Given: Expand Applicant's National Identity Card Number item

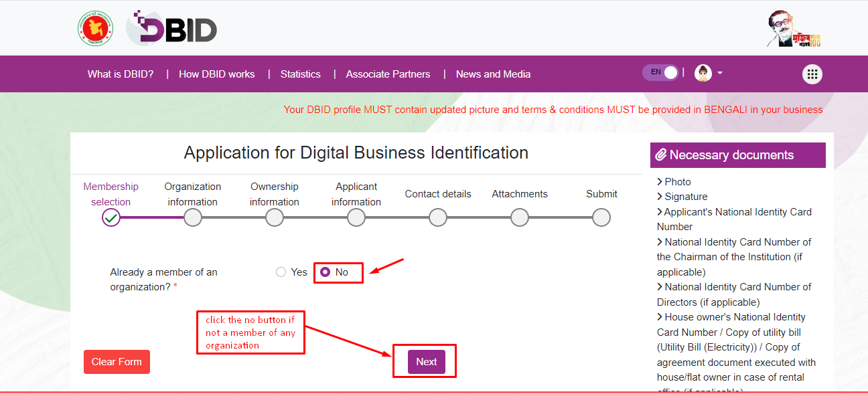Looking at the screenshot, I should pyautogui.click(x=734, y=219).
